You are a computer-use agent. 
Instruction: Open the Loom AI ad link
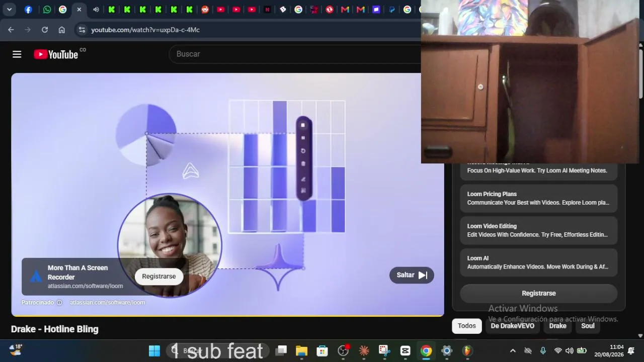[x=538, y=262]
